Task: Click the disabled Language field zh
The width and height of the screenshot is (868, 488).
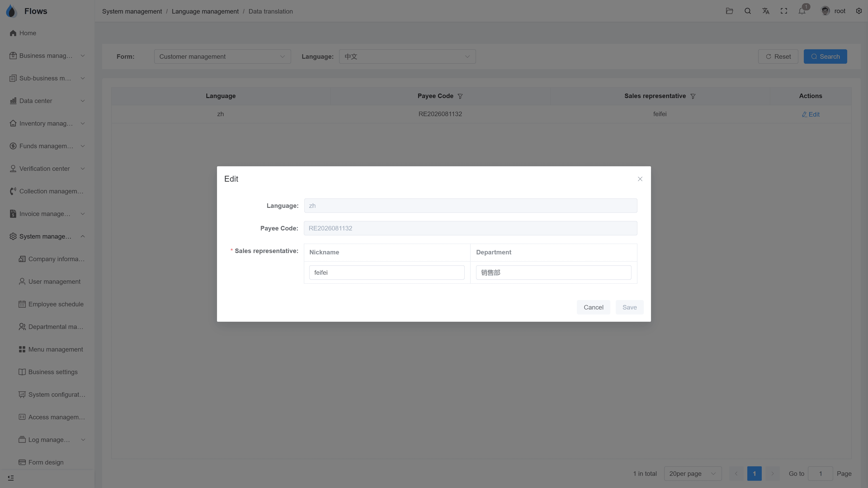Action: [470, 205]
